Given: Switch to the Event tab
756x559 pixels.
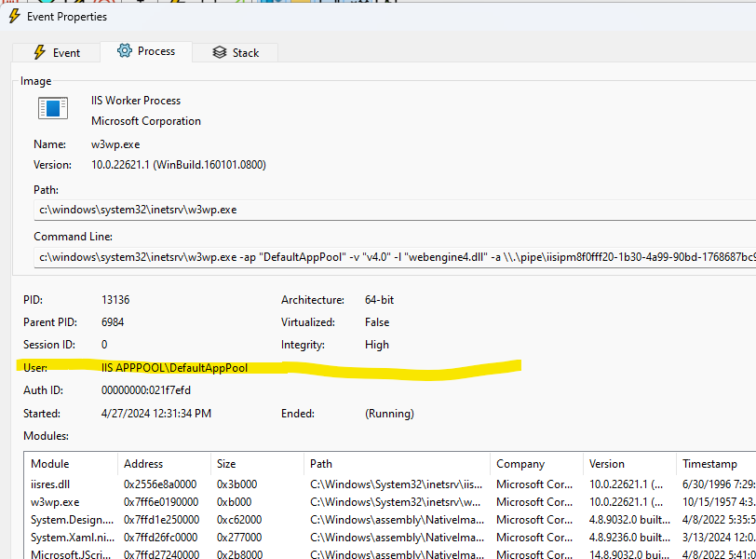Looking at the screenshot, I should click(57, 52).
